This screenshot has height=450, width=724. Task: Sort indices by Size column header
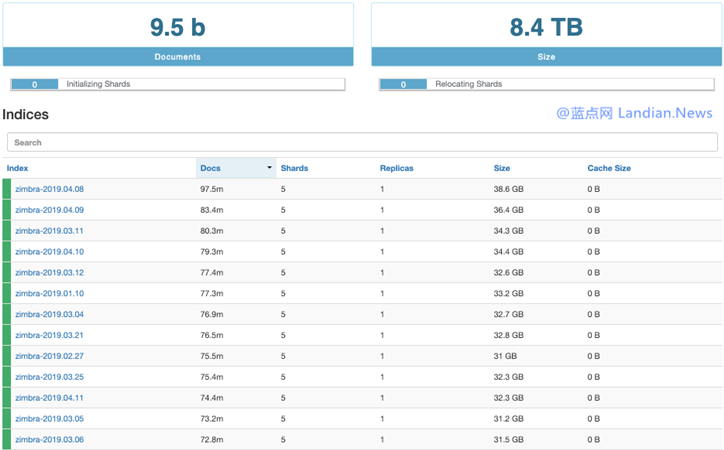502,168
